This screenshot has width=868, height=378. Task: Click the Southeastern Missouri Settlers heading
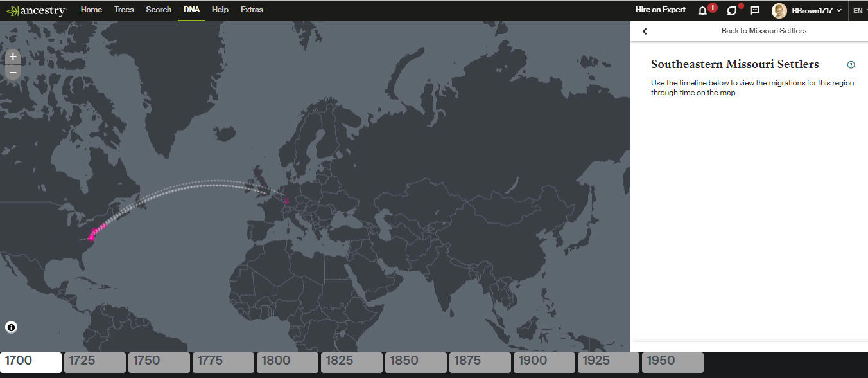coord(735,64)
